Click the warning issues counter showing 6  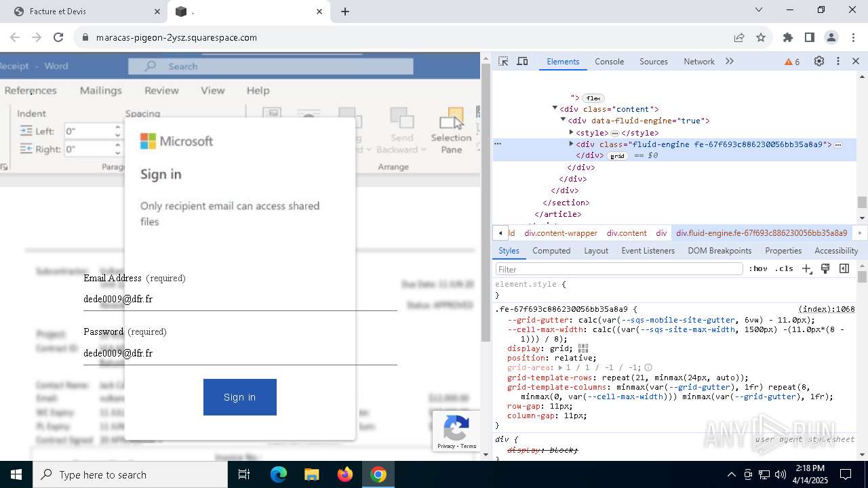792,62
